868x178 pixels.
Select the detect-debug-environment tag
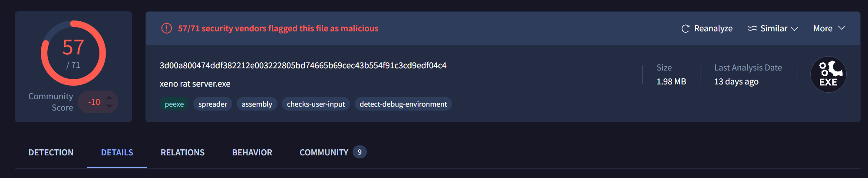[x=403, y=104]
